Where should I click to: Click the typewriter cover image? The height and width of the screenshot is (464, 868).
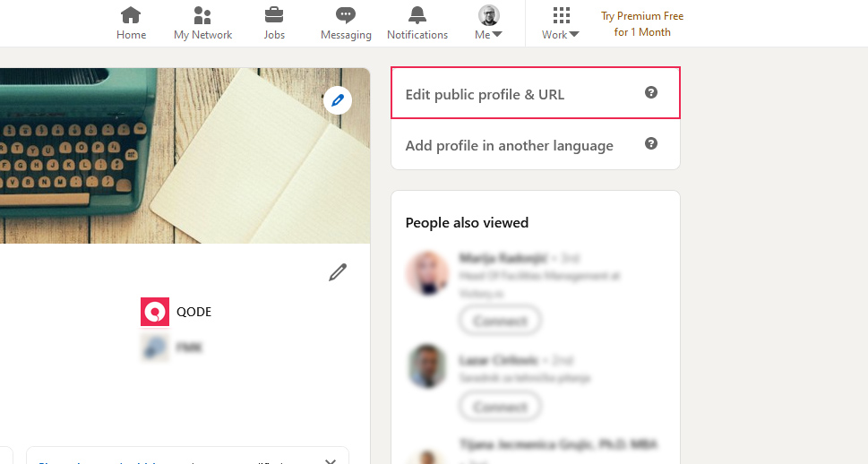click(x=185, y=156)
